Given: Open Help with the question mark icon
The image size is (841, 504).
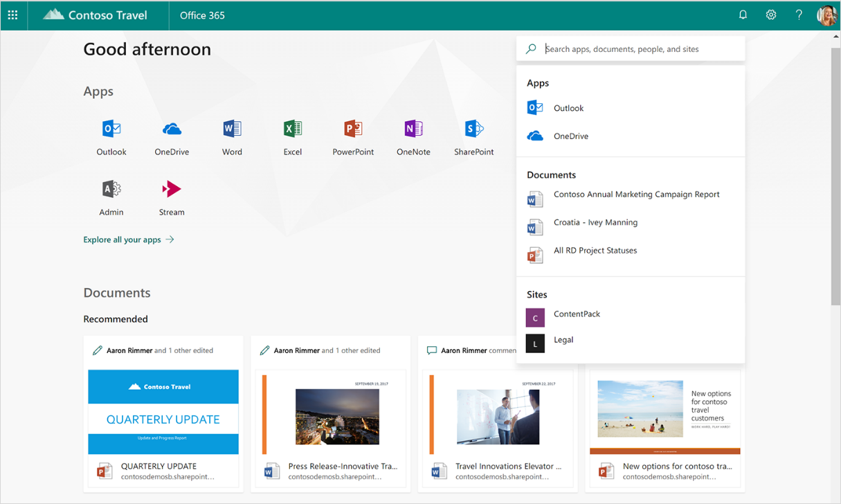Looking at the screenshot, I should (798, 15).
